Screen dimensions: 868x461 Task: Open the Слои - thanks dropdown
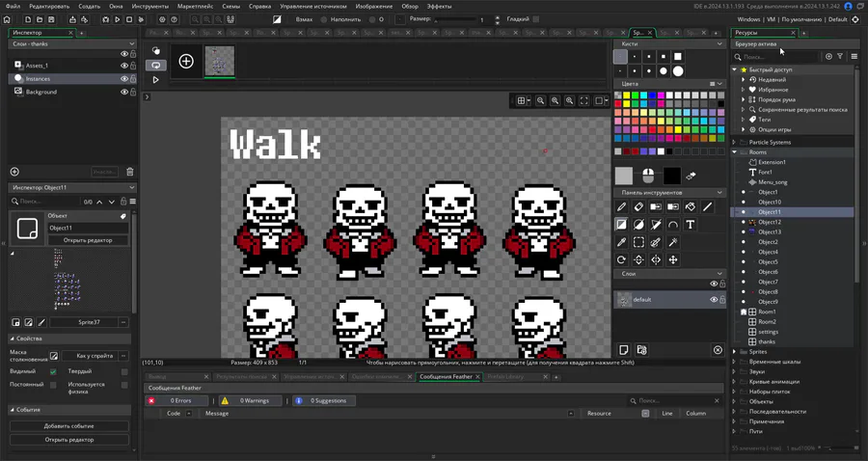tap(72, 43)
